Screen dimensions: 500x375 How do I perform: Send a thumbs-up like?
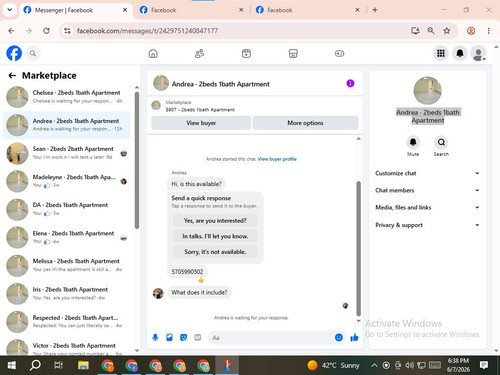pyautogui.click(x=354, y=338)
